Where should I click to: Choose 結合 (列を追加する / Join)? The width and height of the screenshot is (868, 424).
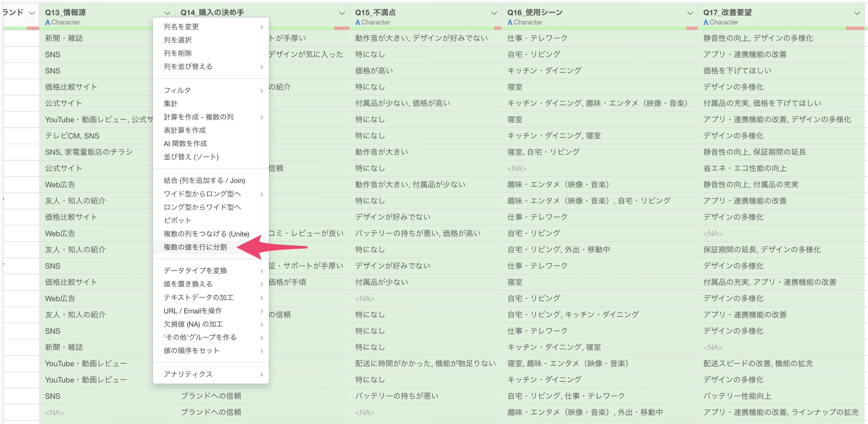click(211, 180)
